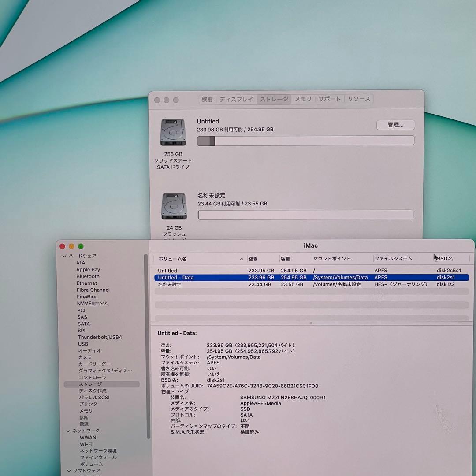The width and height of the screenshot is (476, 476).
Task: Collapse the ハードウェア sidebar section
Action: pyautogui.click(x=64, y=256)
